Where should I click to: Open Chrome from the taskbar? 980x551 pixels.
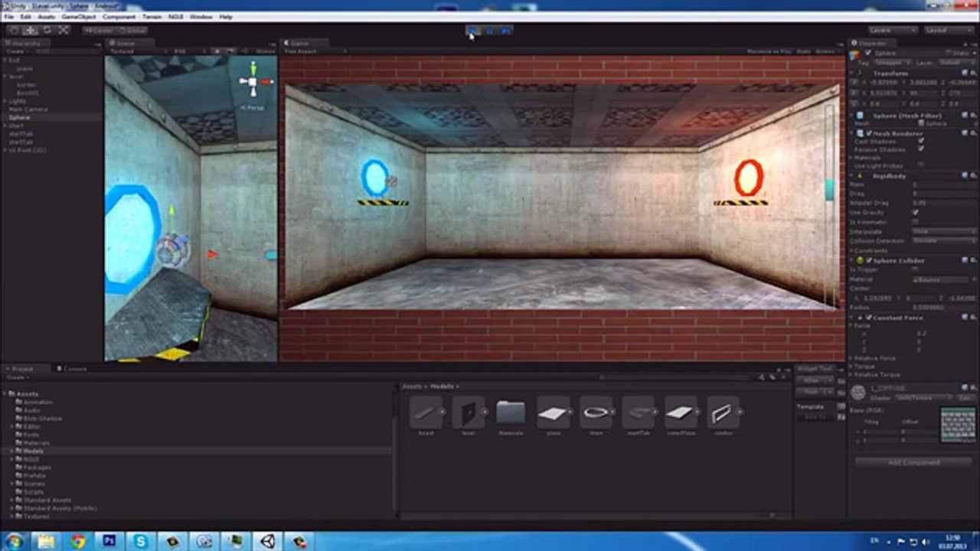pos(77,541)
